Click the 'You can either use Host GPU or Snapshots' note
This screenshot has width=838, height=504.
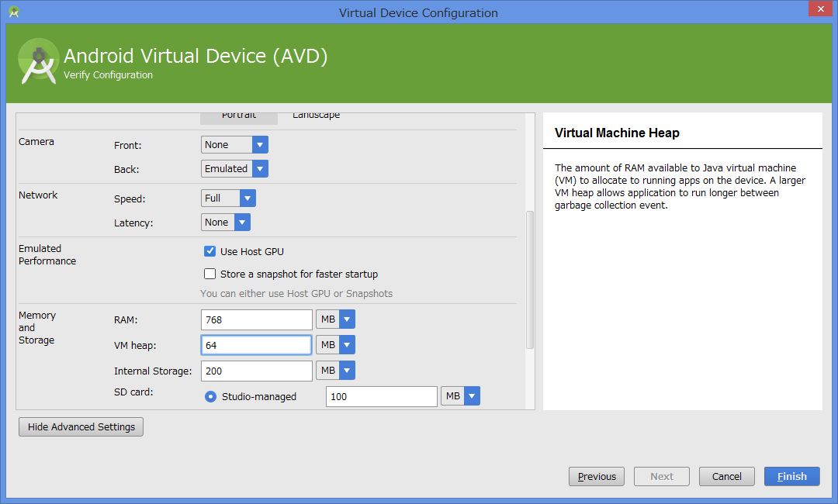[296, 294]
